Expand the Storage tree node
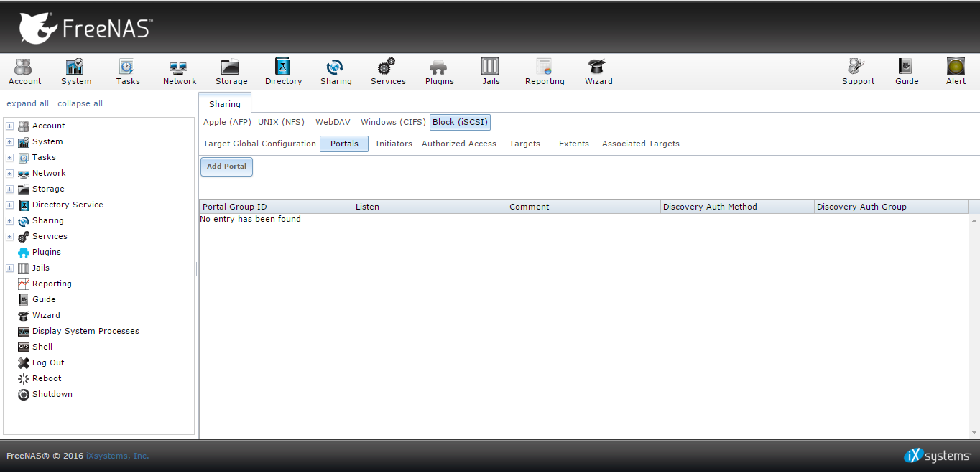This screenshot has width=980, height=473. click(9, 189)
